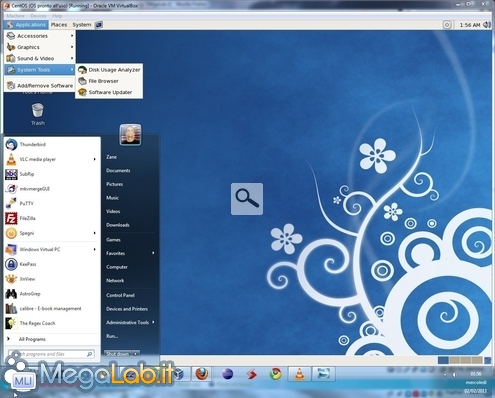
Task: Click the Search programs and files field
Action: [51, 354]
